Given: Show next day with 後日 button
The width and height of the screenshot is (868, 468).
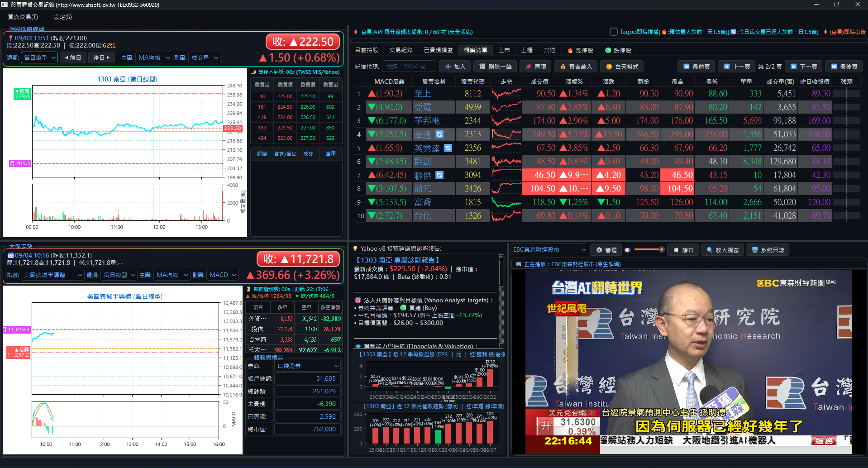Looking at the screenshot, I should tap(101, 57).
